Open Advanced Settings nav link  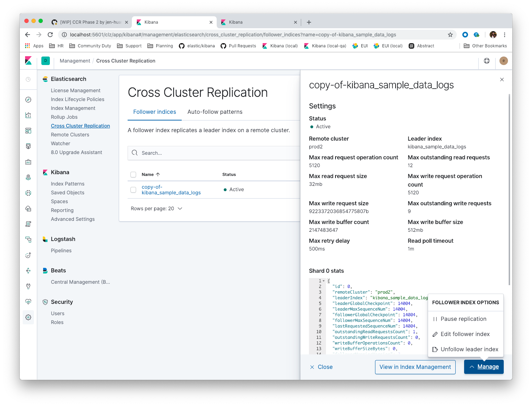tap(73, 219)
